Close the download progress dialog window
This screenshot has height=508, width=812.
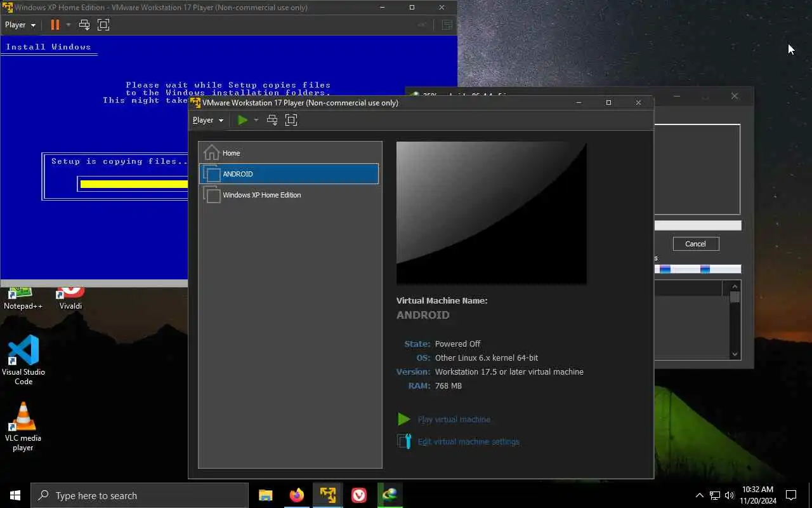pyautogui.click(x=735, y=96)
